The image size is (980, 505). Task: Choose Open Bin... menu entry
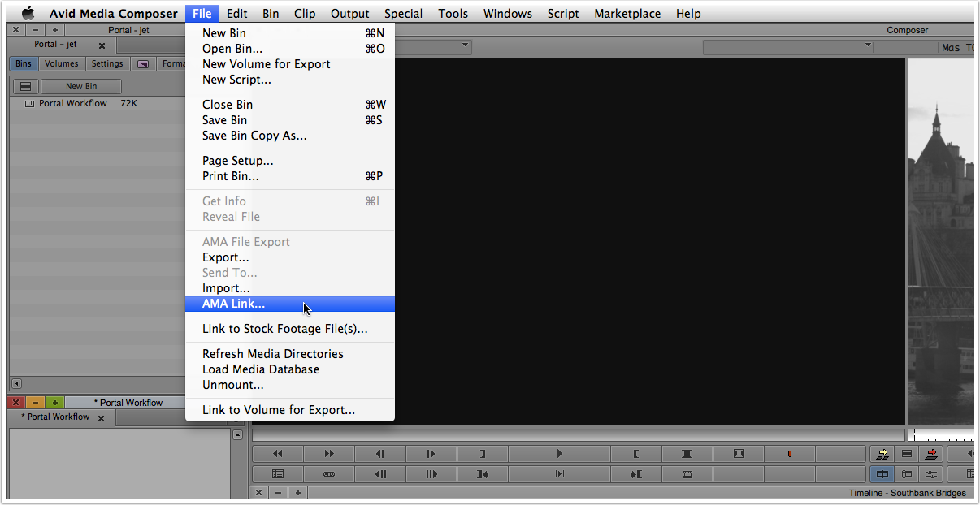tap(290, 49)
